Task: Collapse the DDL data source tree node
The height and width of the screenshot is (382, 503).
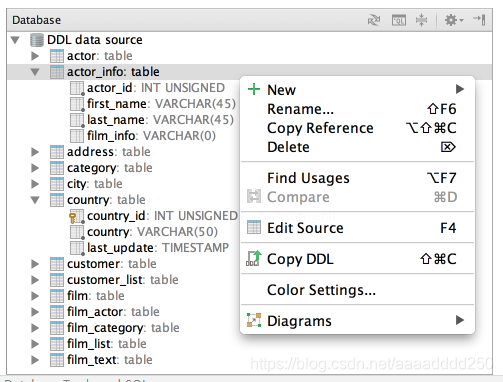Action: (15, 40)
